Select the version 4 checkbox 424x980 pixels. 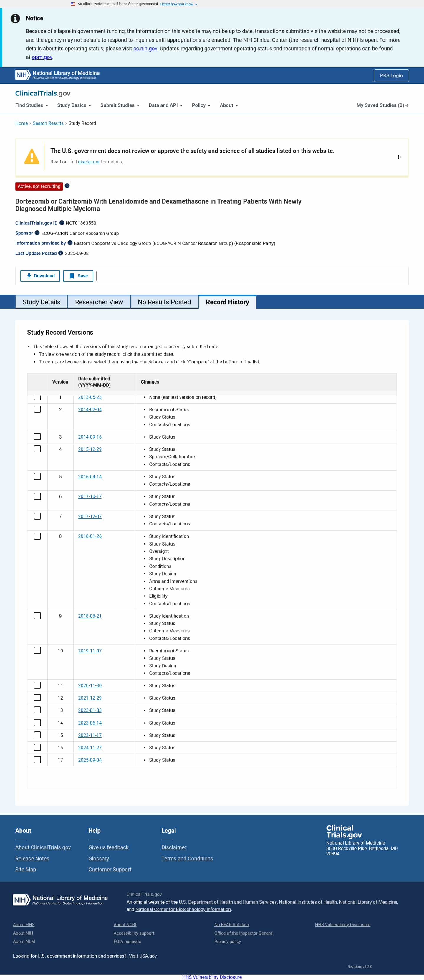(37, 449)
